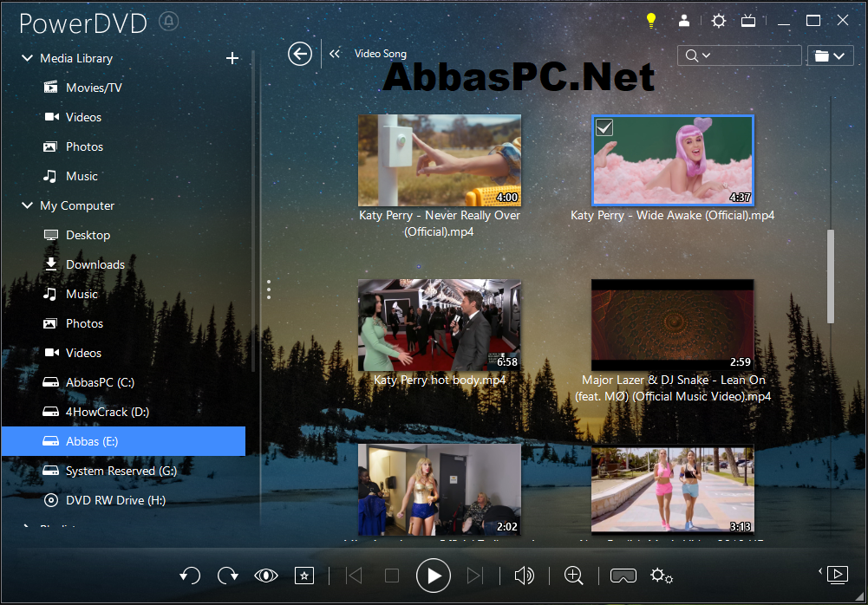This screenshot has width=868, height=605.
Task: Open the folder view dropdown
Action: tap(830, 55)
